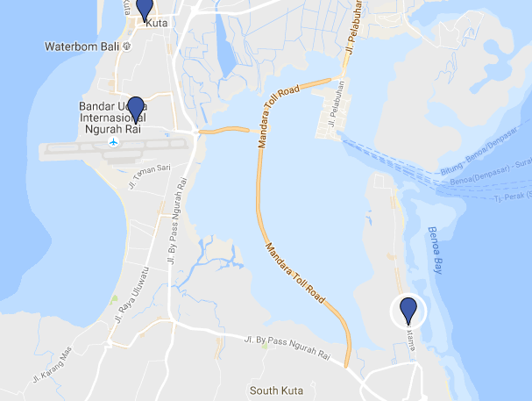Click the small green park area near Jl. Raya Uluwatu
This screenshot has width=532, height=401.
pos(114,300)
